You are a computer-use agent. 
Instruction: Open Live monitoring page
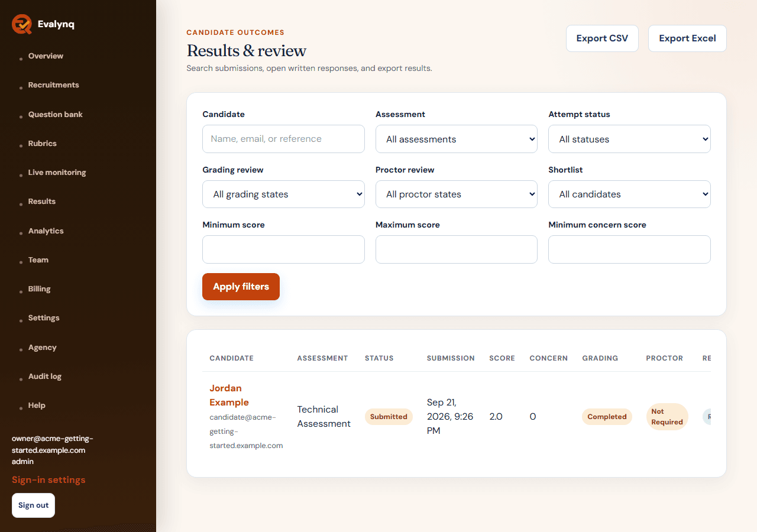coord(57,173)
